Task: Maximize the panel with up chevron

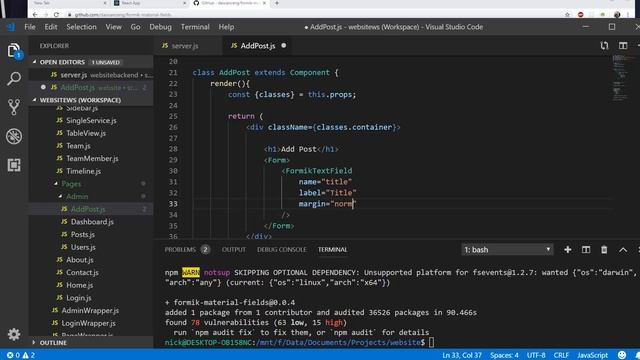Action: 623,250
